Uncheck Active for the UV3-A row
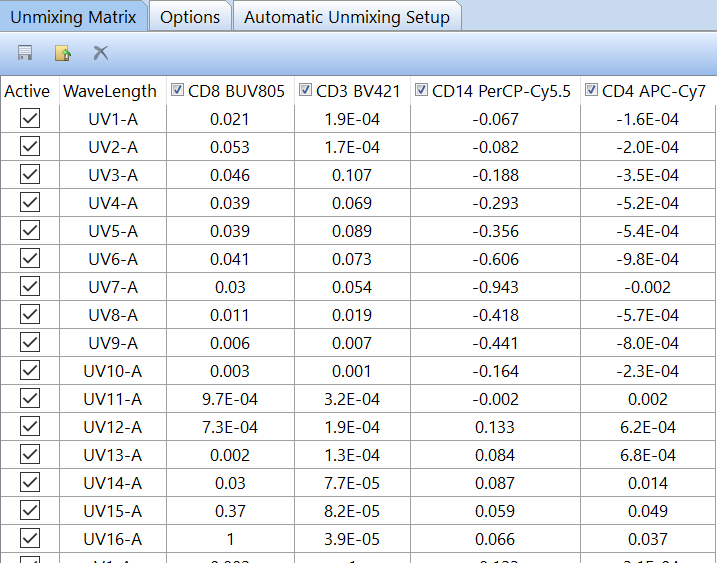 coord(30,174)
